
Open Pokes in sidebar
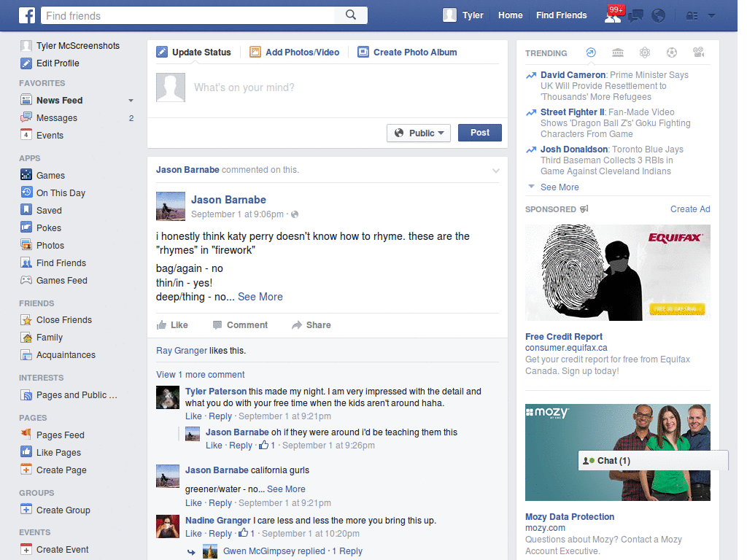click(41, 227)
